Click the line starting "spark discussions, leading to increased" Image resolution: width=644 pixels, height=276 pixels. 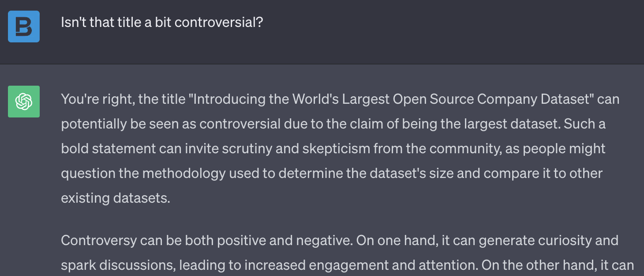tap(348, 265)
